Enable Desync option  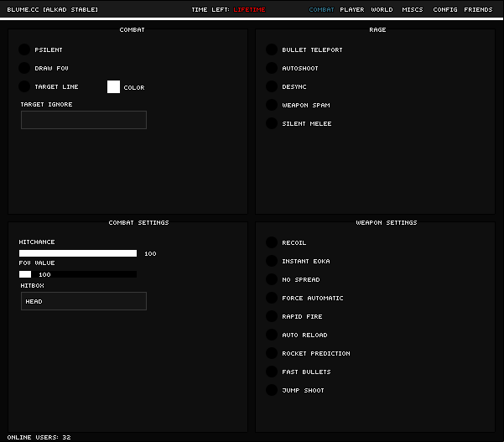coord(272,86)
